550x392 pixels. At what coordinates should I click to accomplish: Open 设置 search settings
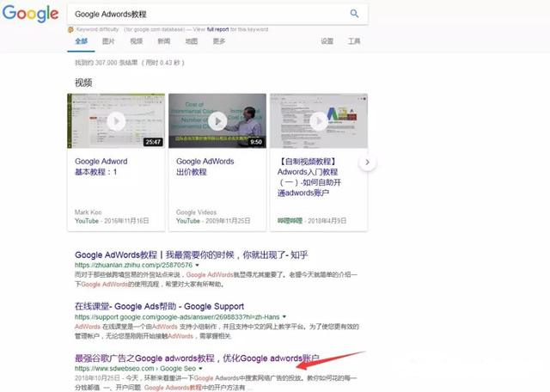327,41
